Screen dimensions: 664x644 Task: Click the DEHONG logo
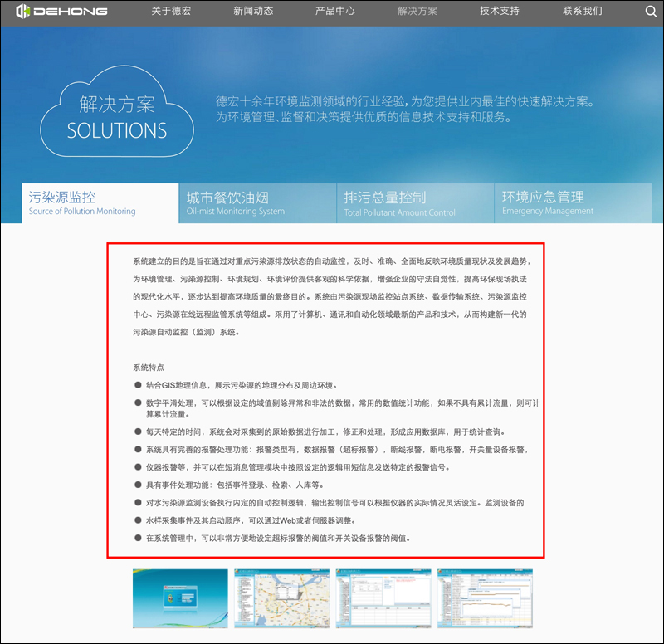(x=60, y=12)
